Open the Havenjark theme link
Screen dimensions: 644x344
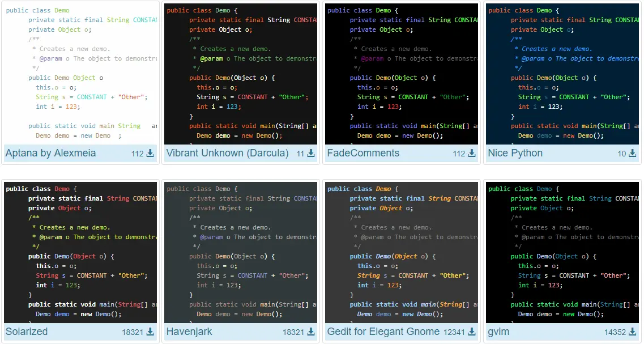[x=189, y=332]
